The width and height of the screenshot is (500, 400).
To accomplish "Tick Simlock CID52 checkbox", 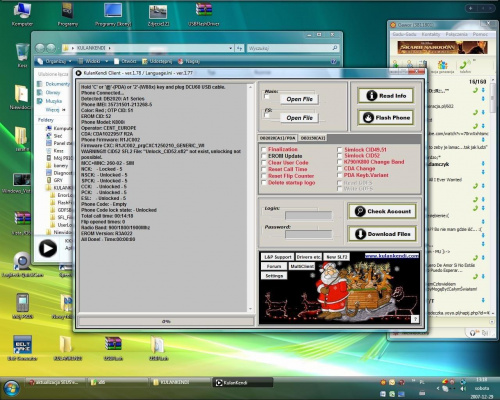I will [340, 156].
